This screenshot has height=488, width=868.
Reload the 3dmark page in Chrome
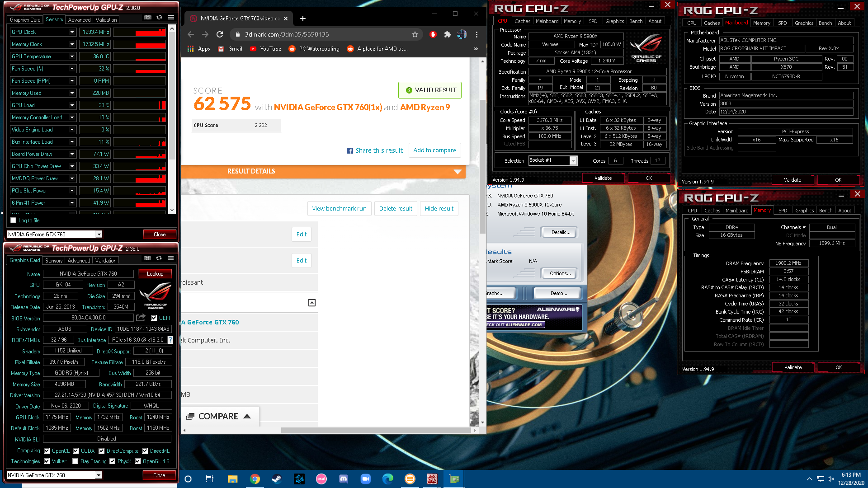(x=220, y=34)
